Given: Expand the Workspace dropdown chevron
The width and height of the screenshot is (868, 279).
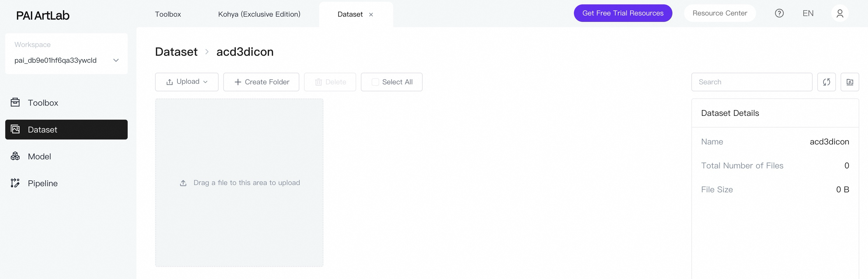Looking at the screenshot, I should [x=116, y=60].
